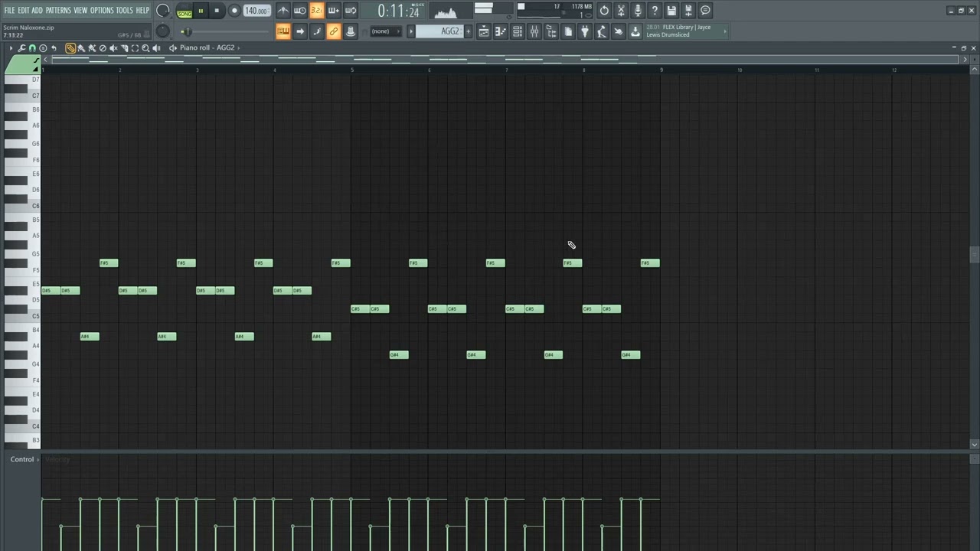Select the Draw pencil tool
Screen dimensions: 980x551
70,48
